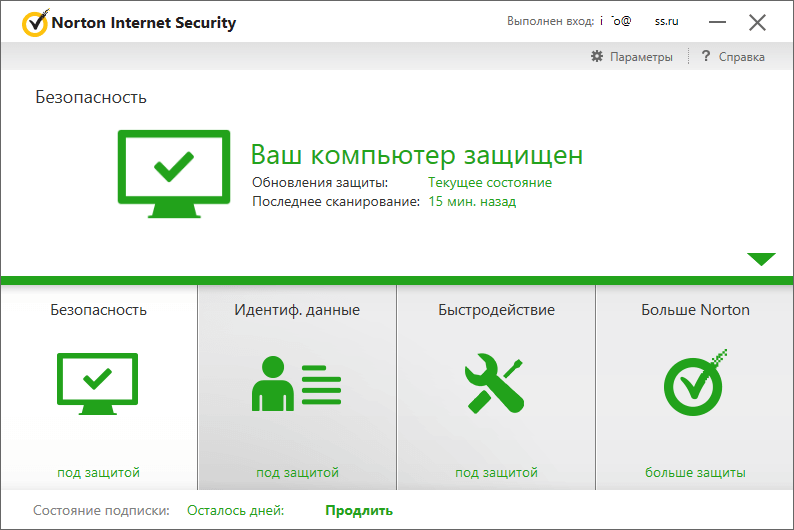Click the 'Состояние подписки:' label

pos(101,510)
